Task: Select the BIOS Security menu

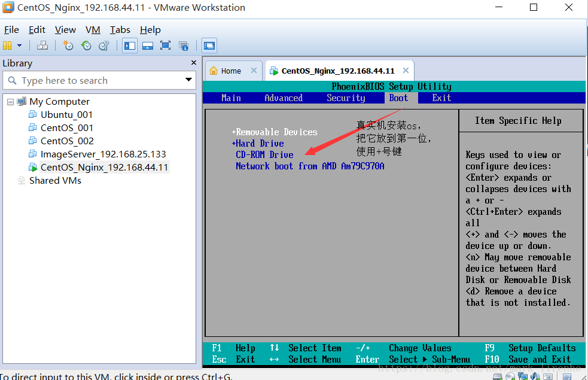Action: coord(346,98)
